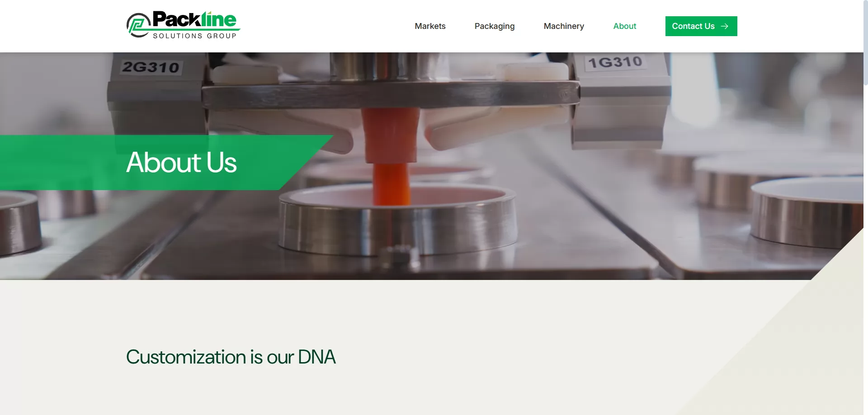This screenshot has height=415, width=868.
Task: Click the Packline circular logo emblem
Action: tap(138, 25)
